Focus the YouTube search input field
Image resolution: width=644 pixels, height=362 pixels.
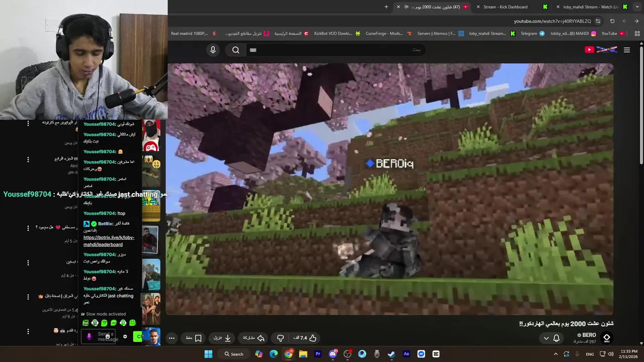point(337,50)
